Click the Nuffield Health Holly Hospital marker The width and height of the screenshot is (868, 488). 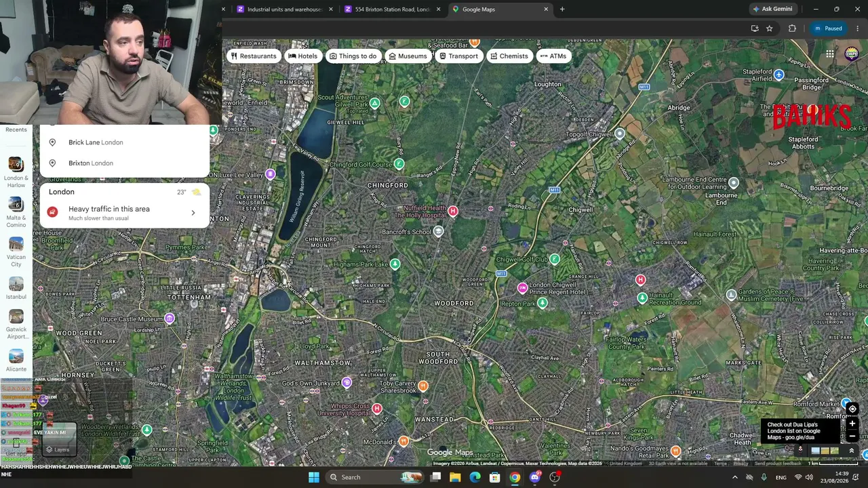[x=453, y=211]
